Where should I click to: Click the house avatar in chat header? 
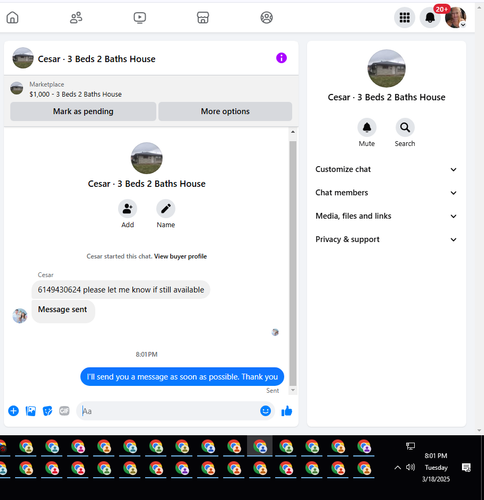pos(23,58)
